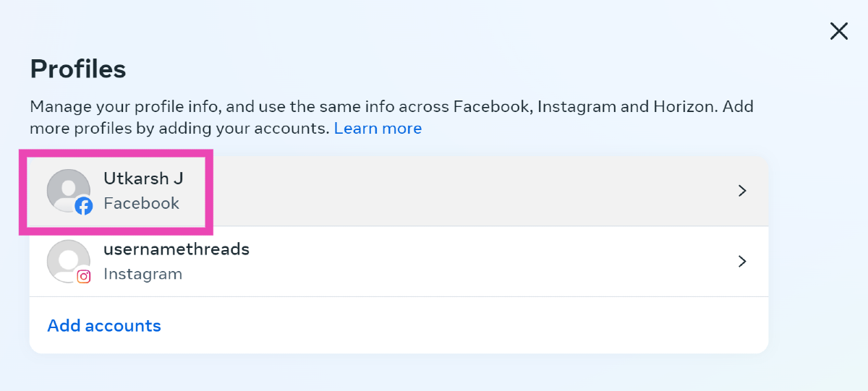
Task: Click the Add accounts link
Action: click(x=104, y=326)
